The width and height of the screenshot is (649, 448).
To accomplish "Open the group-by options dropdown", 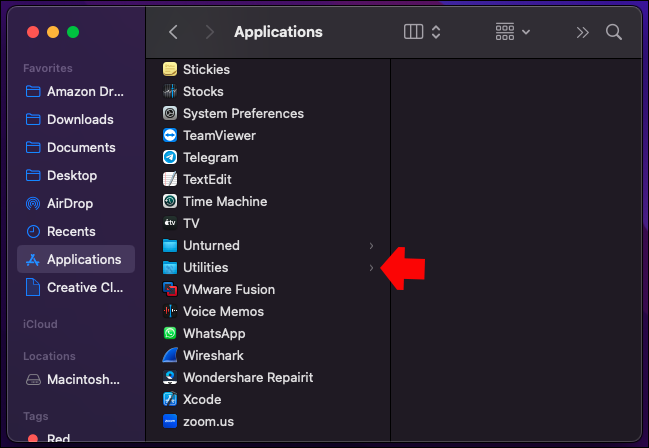I will (x=513, y=32).
